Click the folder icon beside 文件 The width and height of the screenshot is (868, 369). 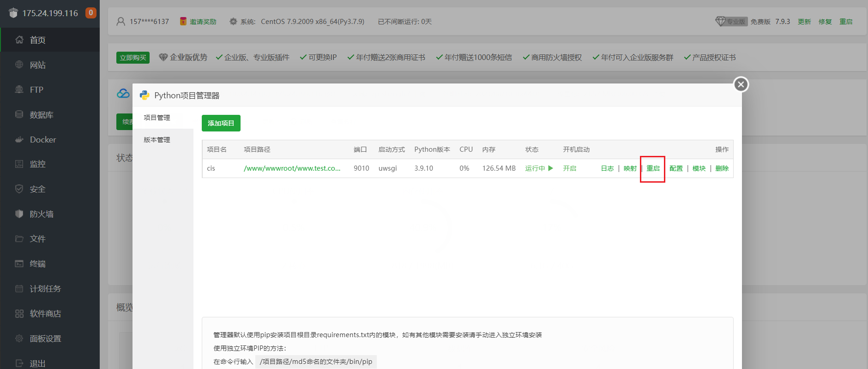point(19,238)
